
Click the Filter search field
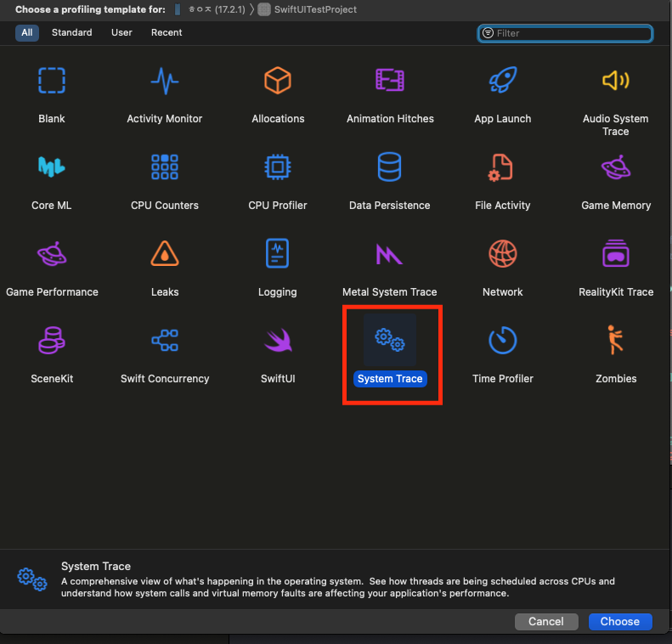pyautogui.click(x=565, y=33)
